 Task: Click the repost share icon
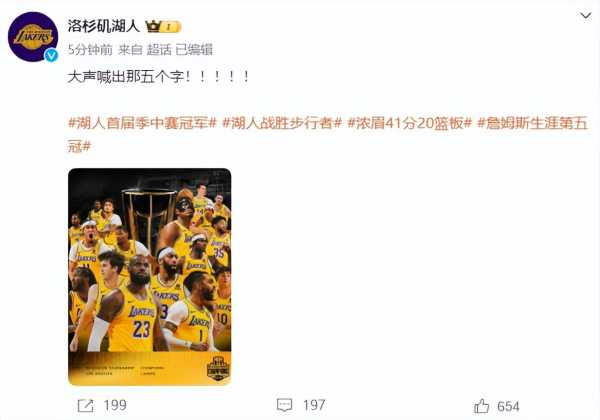(x=85, y=405)
